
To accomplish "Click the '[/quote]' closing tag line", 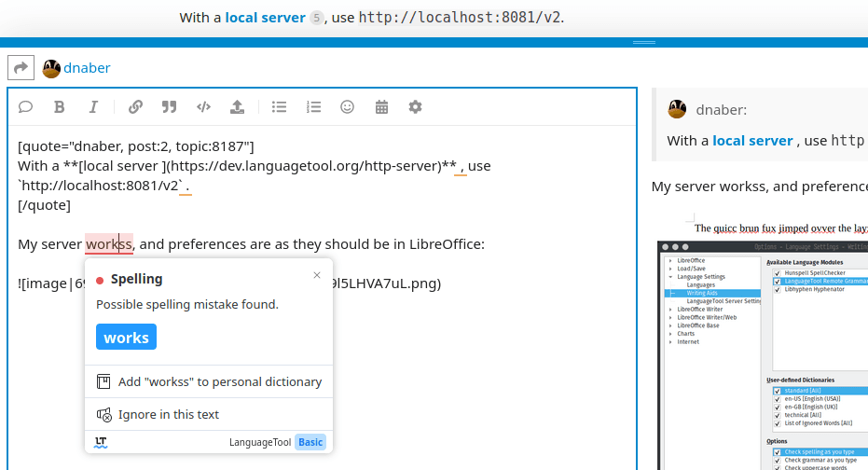I will coord(45,205).
